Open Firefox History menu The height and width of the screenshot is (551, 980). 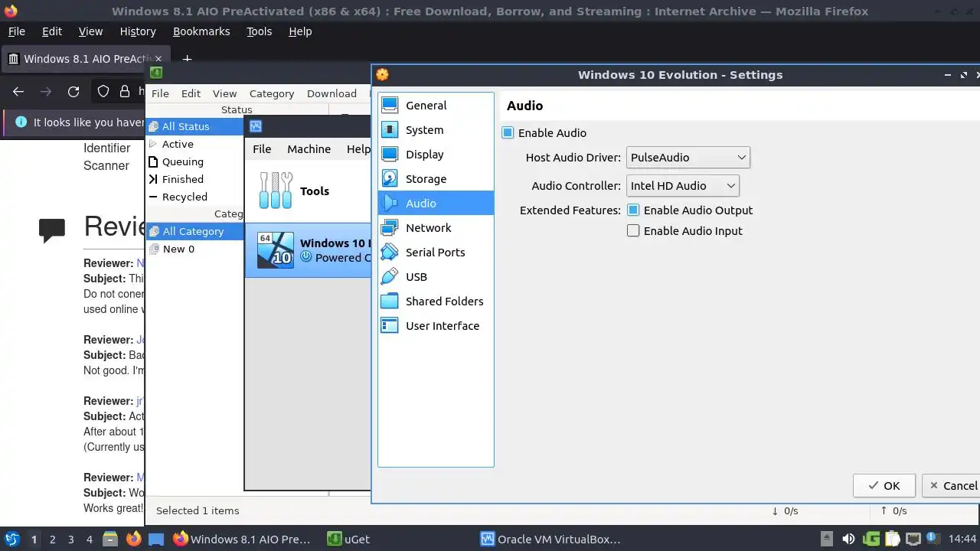click(x=138, y=31)
